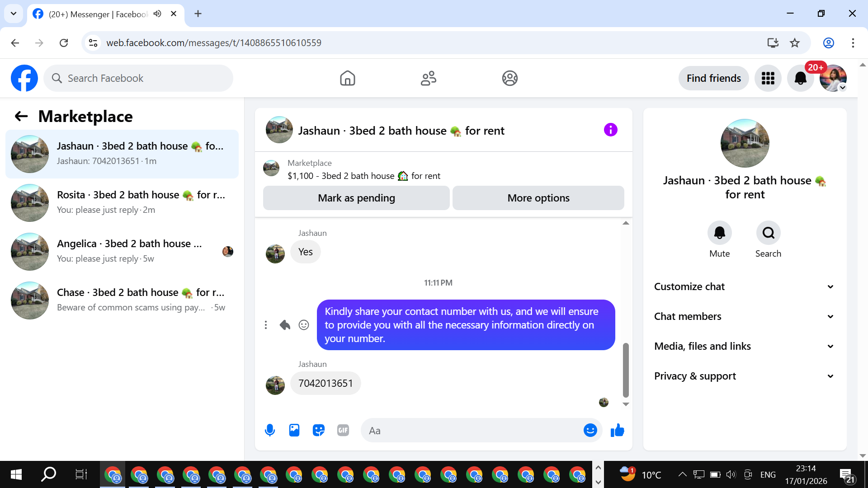Click the purple conversation info icon
This screenshot has width=868, height=488.
coord(610,130)
